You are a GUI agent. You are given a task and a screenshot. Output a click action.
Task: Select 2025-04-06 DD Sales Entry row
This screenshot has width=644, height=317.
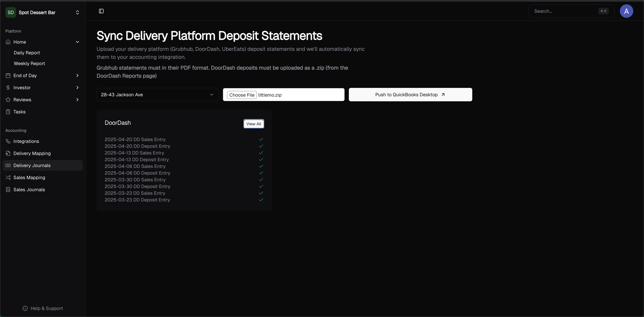pyautogui.click(x=184, y=166)
